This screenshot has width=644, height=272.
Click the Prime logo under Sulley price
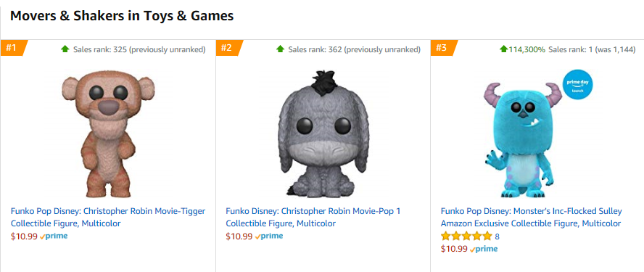pyautogui.click(x=484, y=249)
